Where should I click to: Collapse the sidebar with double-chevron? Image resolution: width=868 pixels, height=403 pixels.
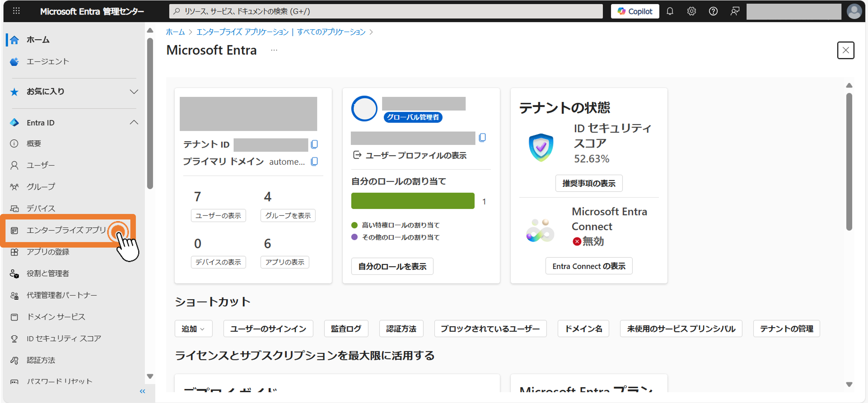click(142, 391)
